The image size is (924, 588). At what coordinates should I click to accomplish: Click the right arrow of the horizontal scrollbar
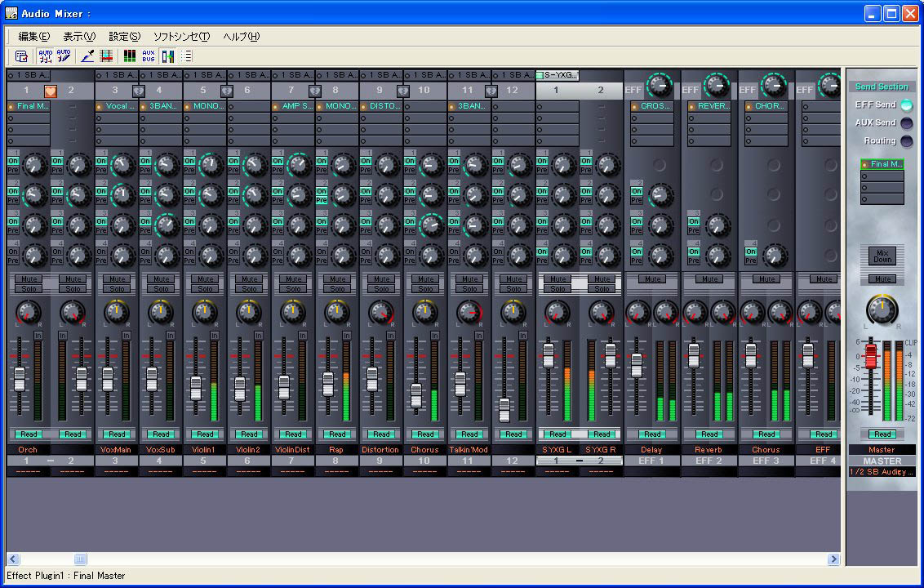tap(833, 559)
